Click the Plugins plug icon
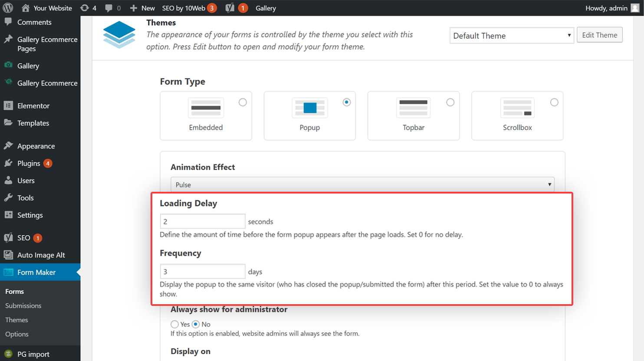Viewport: 644px width, 361px height. click(x=8, y=163)
